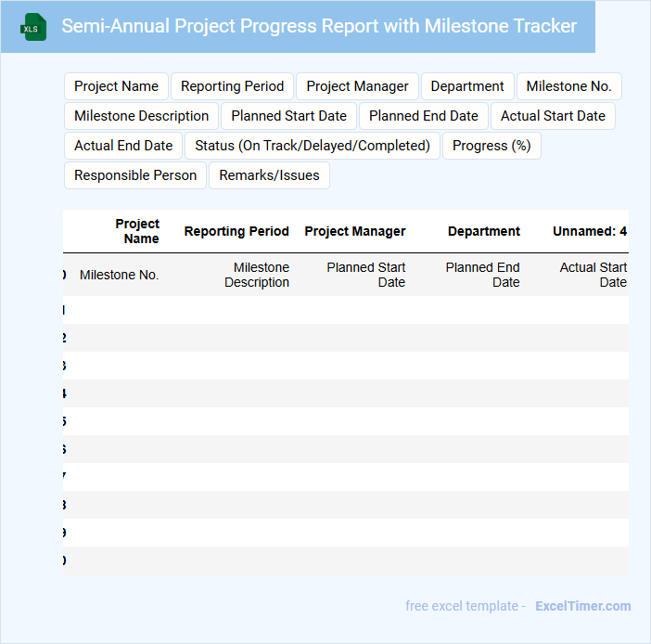Select the Responsible Person tag
Viewport: 651px width, 644px height.
[x=135, y=175]
